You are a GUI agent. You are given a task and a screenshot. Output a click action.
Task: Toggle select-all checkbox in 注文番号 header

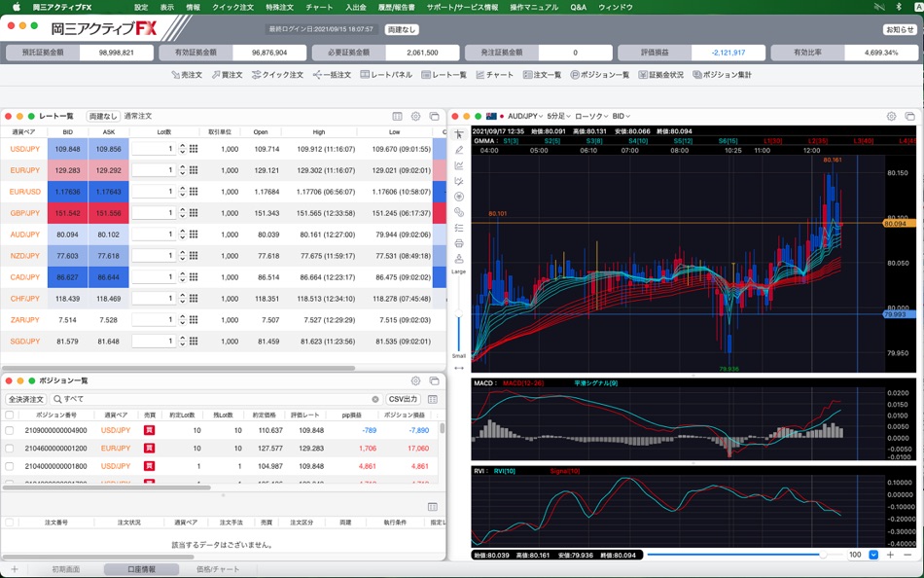10,523
